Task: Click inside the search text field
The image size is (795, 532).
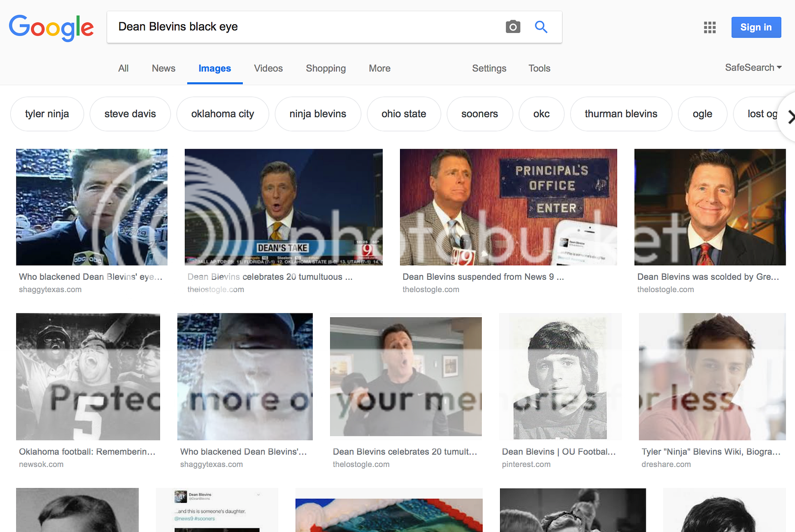Action: point(305,27)
